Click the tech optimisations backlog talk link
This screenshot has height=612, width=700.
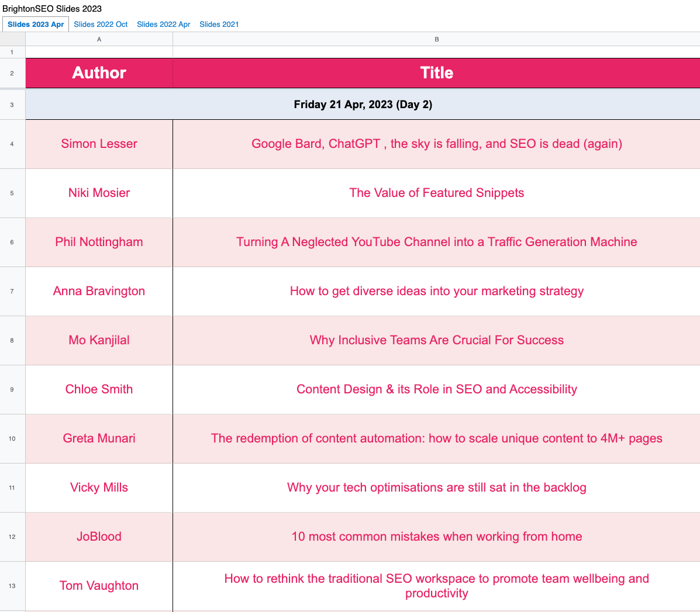(436, 487)
